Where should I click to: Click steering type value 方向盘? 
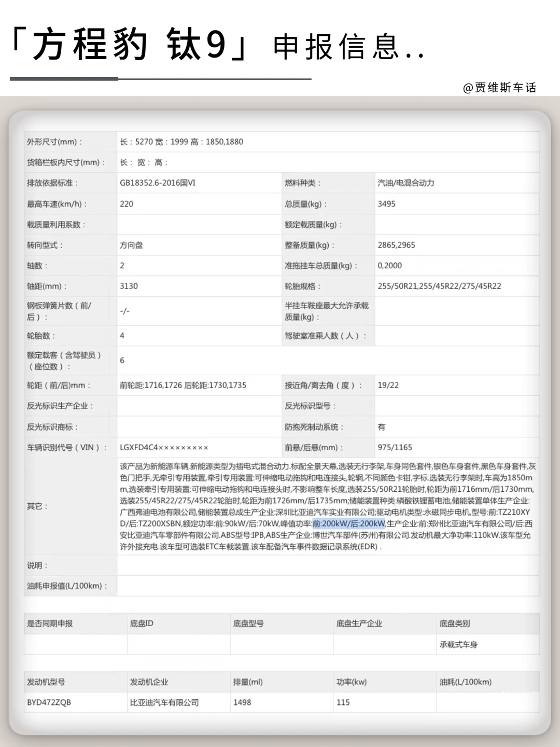[131, 245]
